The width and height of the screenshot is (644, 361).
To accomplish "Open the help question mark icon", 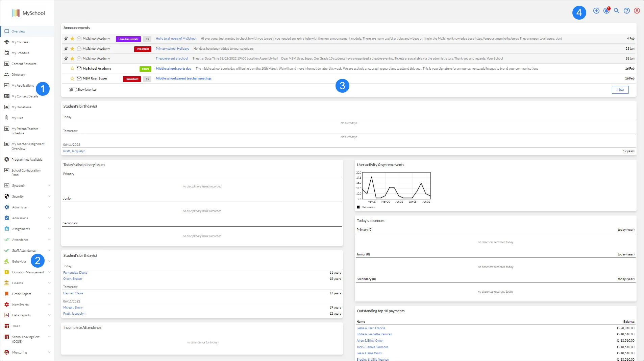I will tap(627, 11).
